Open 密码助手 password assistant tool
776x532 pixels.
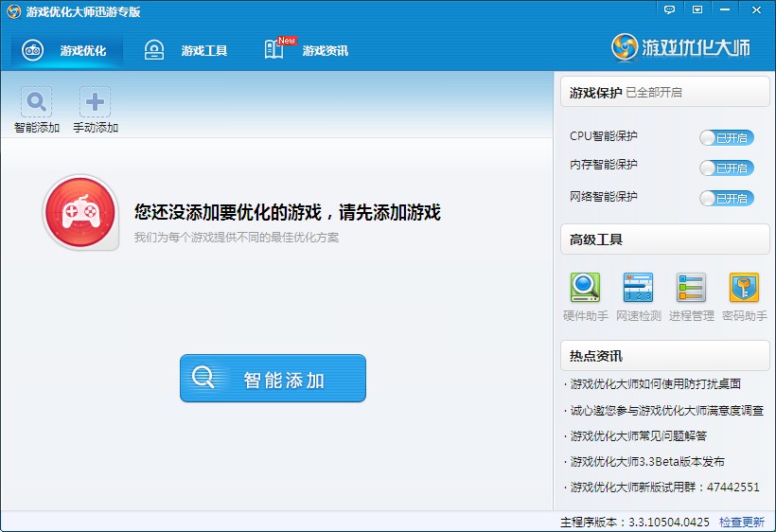click(x=744, y=288)
